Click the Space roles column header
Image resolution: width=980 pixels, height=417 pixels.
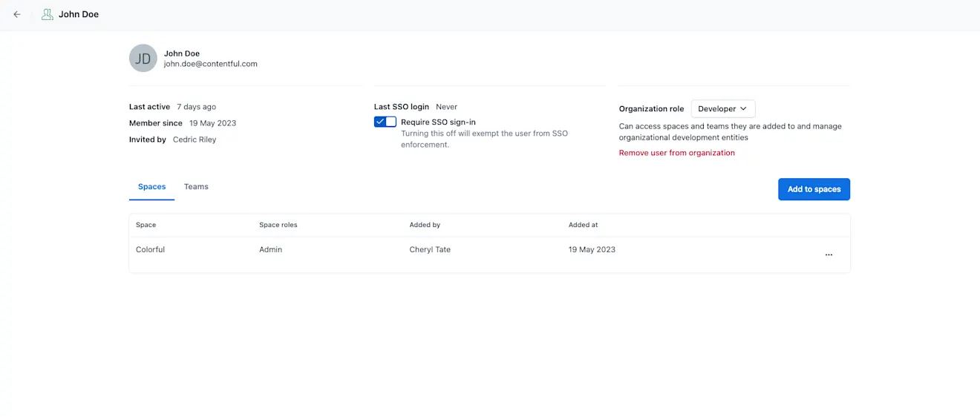pos(278,225)
